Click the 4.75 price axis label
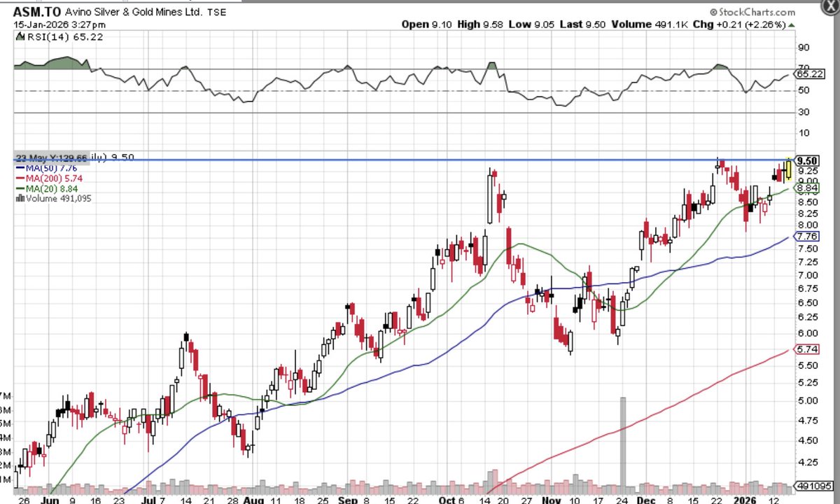 pyautogui.click(x=807, y=420)
